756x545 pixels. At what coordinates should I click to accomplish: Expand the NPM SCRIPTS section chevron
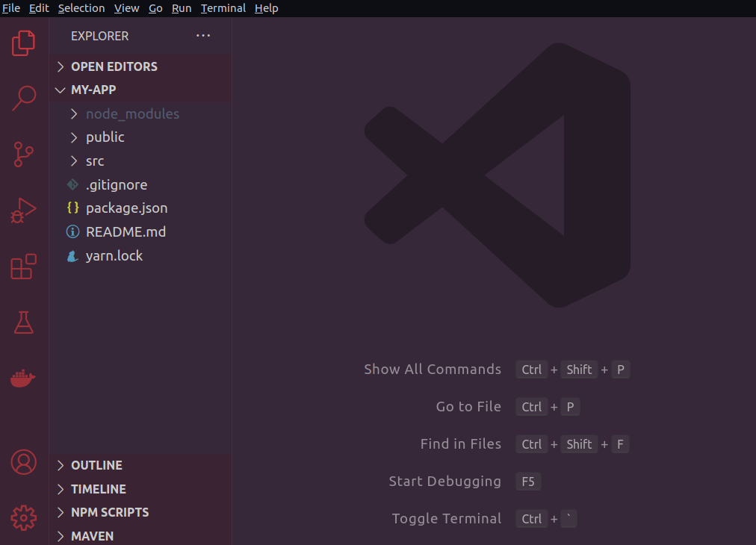[61, 512]
